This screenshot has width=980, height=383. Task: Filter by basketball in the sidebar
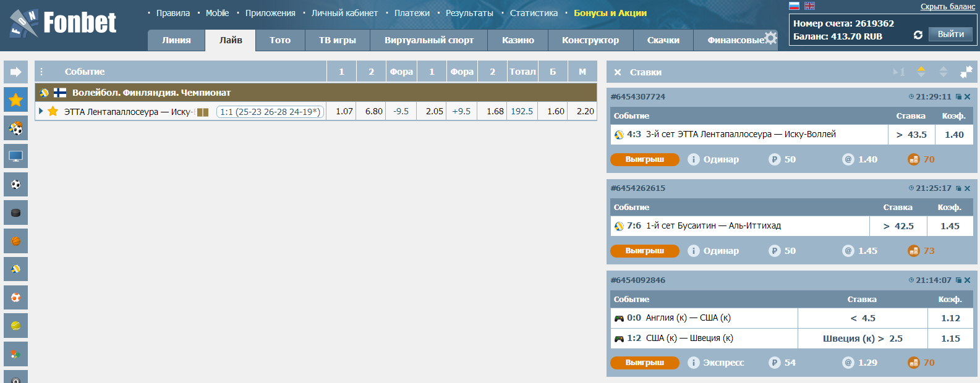pos(15,241)
